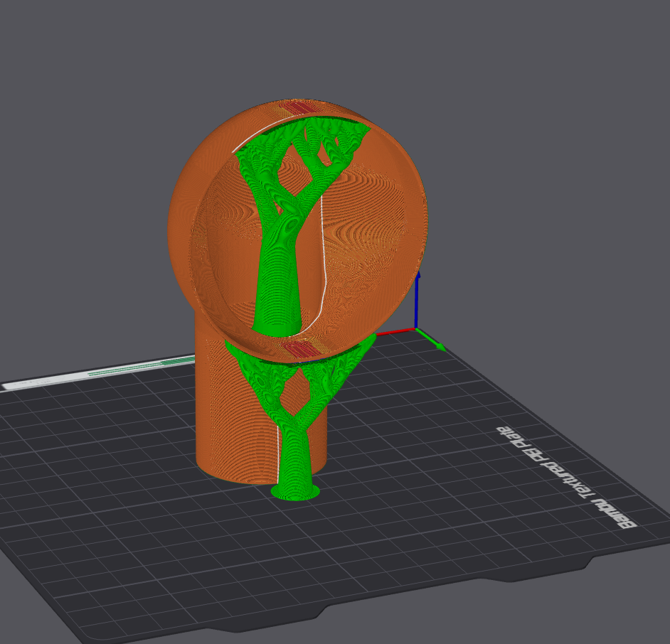Click the blue Z axis arrow

(417, 300)
